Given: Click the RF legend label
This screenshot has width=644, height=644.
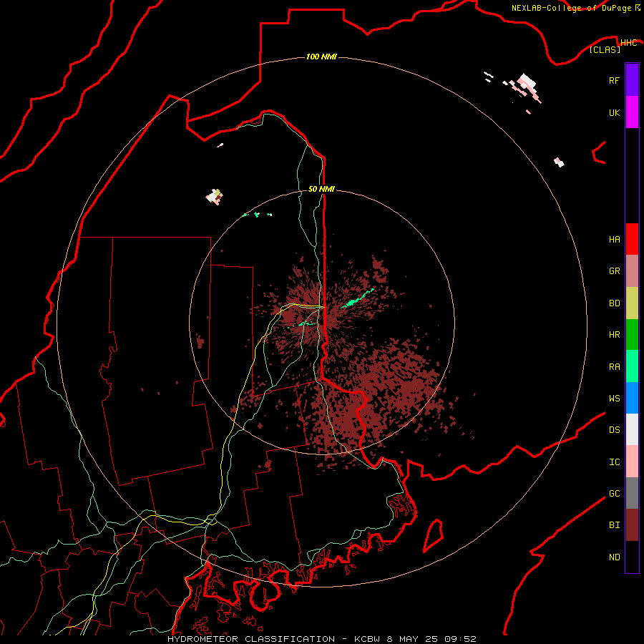Looking at the screenshot, I should pyautogui.click(x=614, y=80).
